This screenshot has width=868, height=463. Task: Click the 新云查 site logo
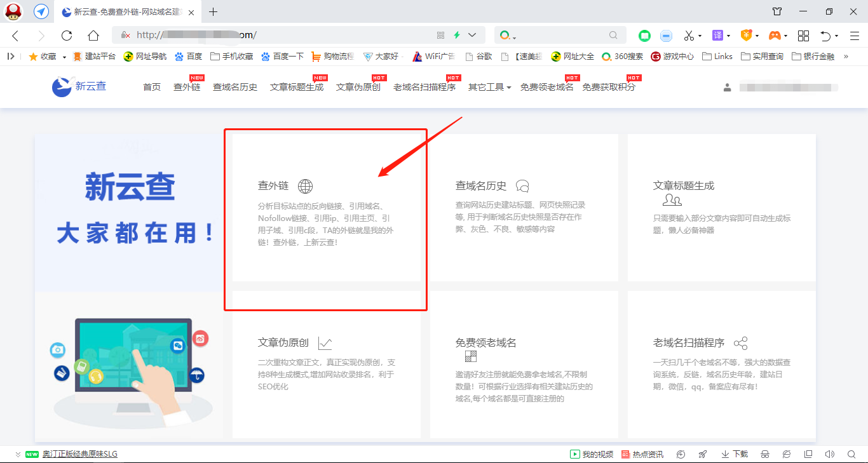(79, 86)
